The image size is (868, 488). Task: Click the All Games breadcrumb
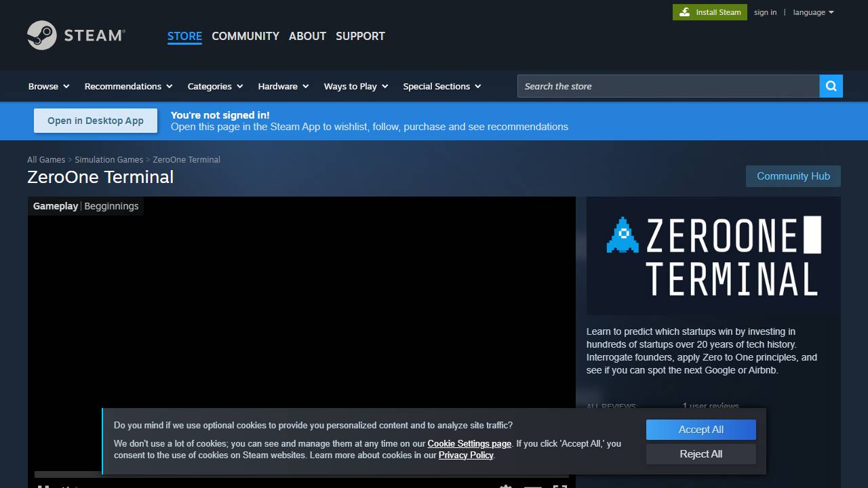pos(46,160)
